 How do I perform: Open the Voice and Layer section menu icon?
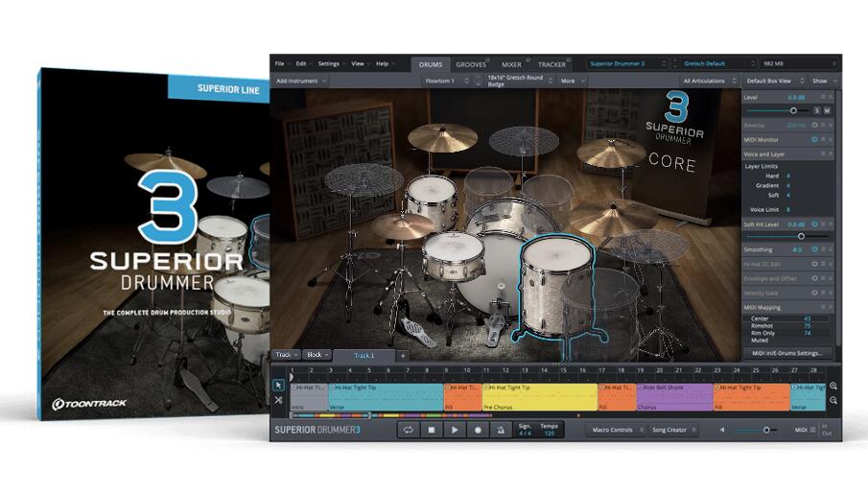823,154
